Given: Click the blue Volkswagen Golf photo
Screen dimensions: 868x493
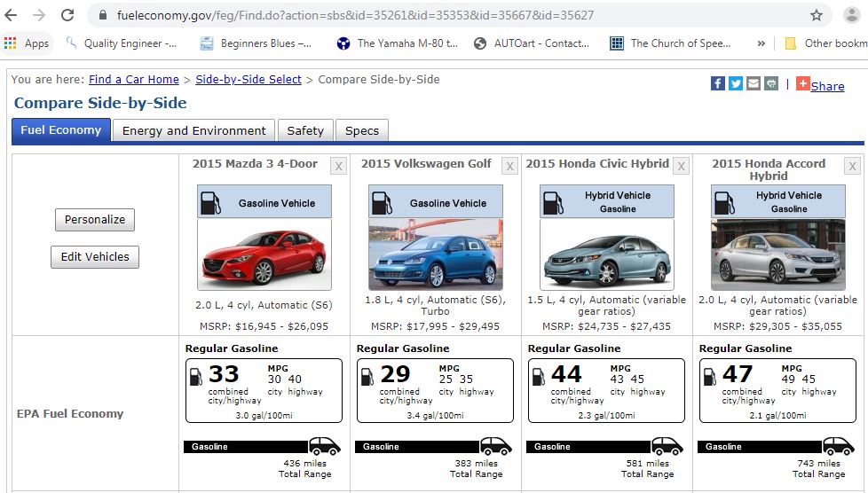Looking at the screenshot, I should click(436, 255).
